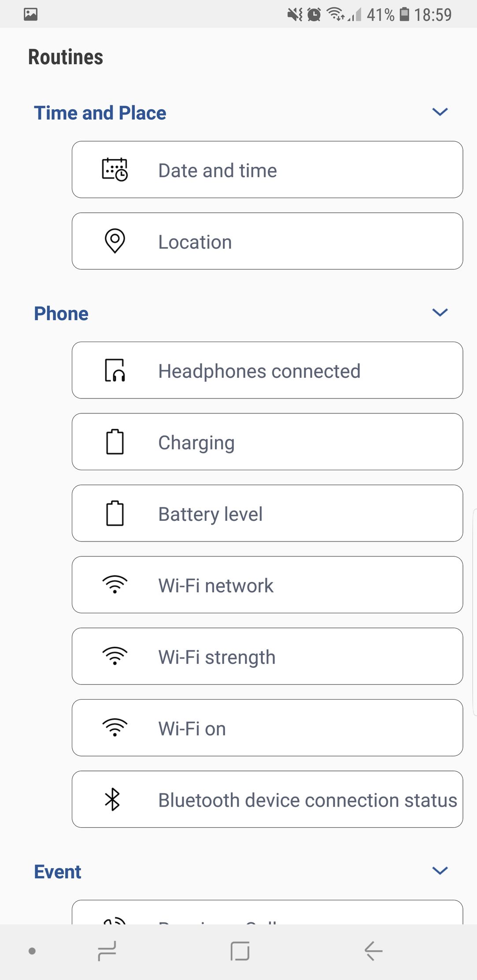This screenshot has height=980, width=477.
Task: Collapse the Event section chevron
Action: pos(440,871)
